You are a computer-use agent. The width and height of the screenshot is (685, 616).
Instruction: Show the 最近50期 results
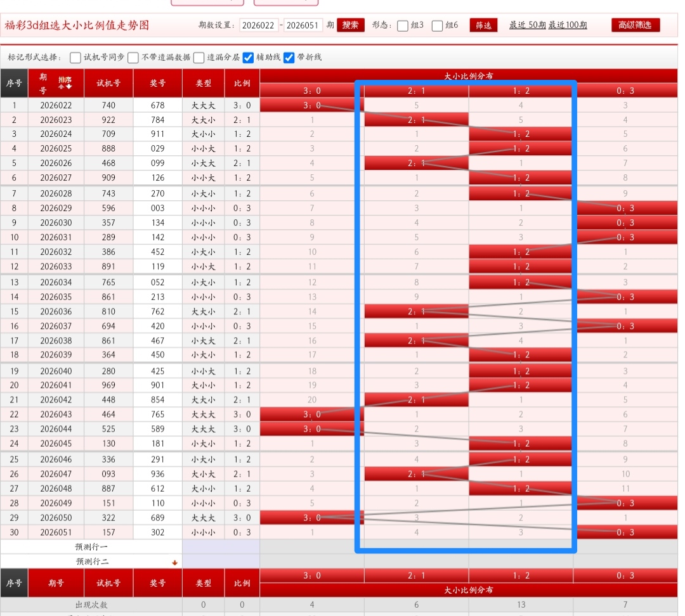(527, 25)
